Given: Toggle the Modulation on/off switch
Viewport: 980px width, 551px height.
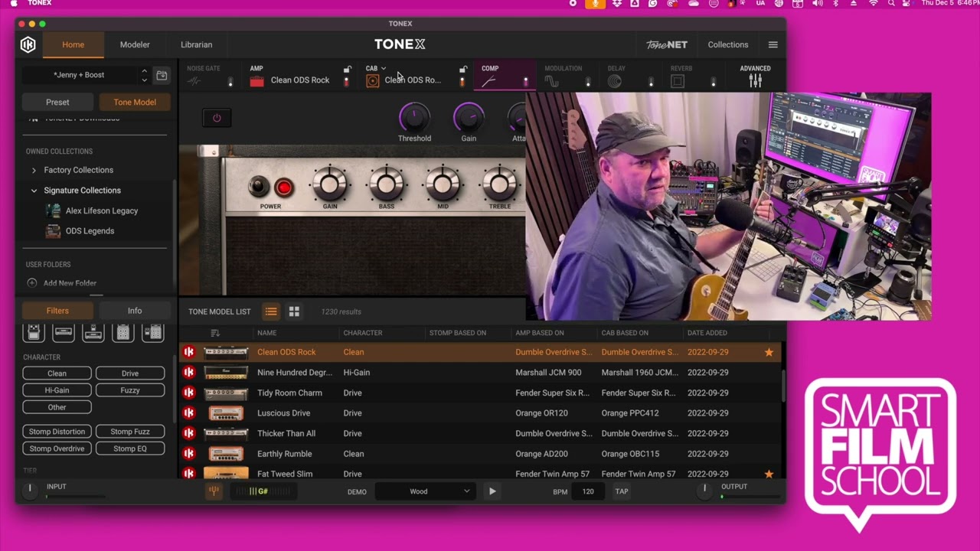Looking at the screenshot, I should point(588,81).
